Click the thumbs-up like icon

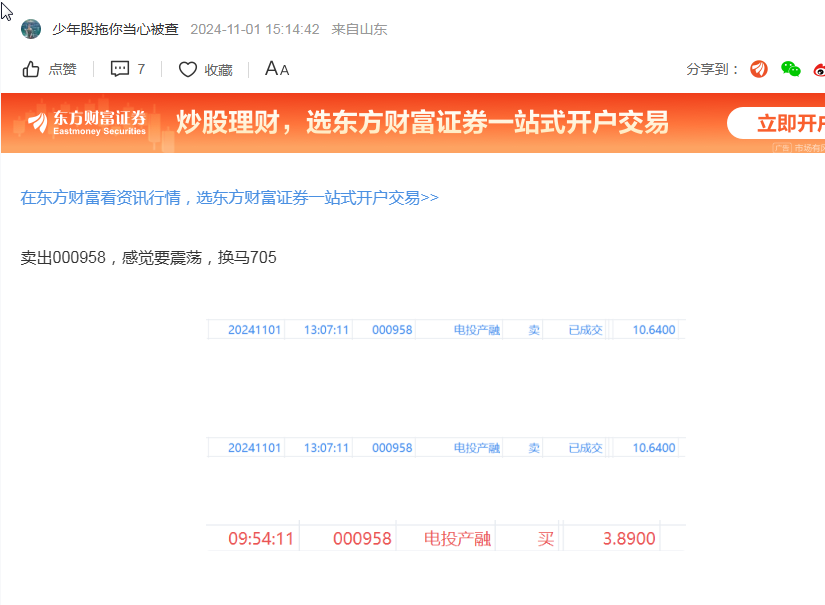[31, 69]
